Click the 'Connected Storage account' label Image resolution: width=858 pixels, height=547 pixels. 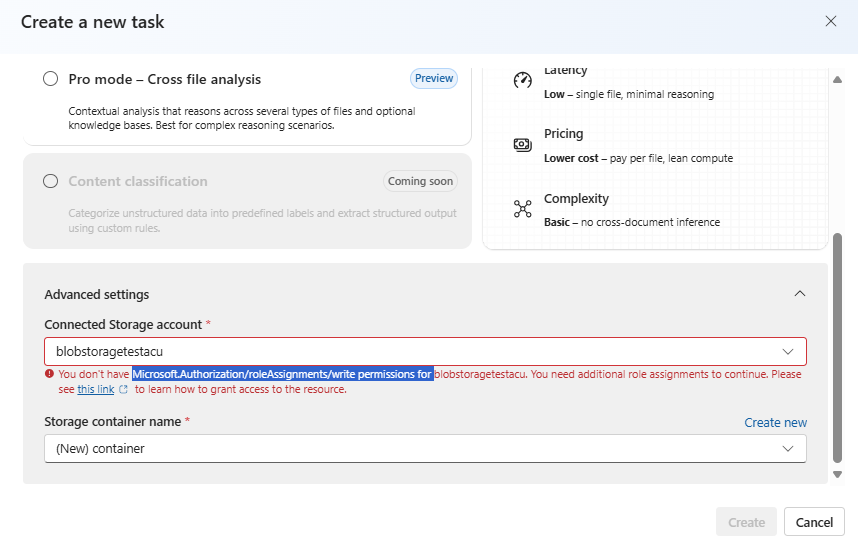(123, 324)
